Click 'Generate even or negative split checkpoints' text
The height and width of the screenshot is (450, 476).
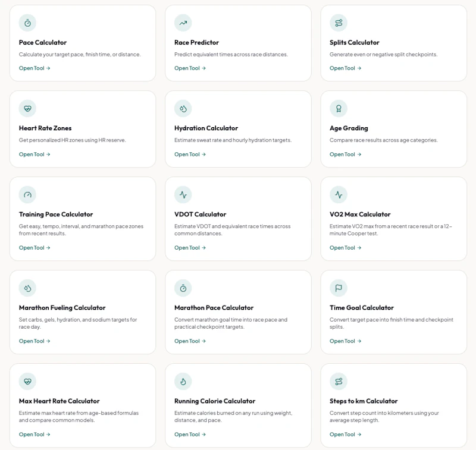(x=384, y=55)
